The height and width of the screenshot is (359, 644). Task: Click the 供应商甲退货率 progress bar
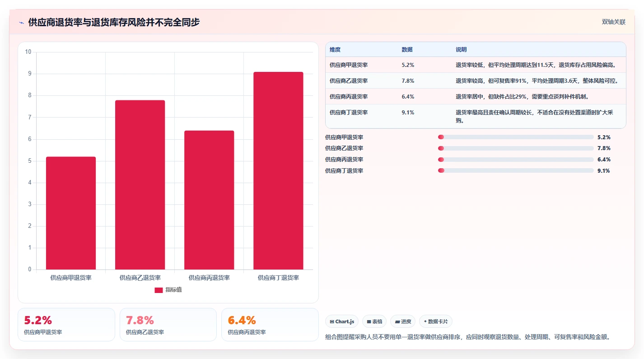point(516,137)
